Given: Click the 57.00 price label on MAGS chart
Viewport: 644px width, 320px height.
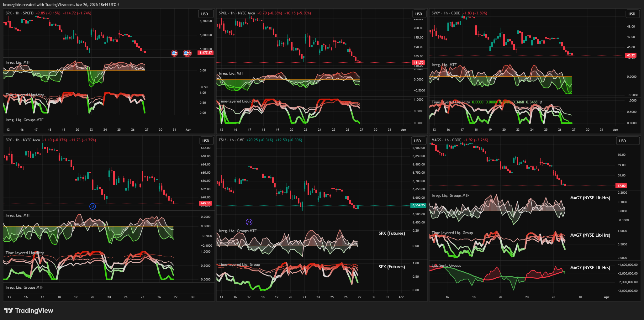Looking at the screenshot, I should coord(621,186).
